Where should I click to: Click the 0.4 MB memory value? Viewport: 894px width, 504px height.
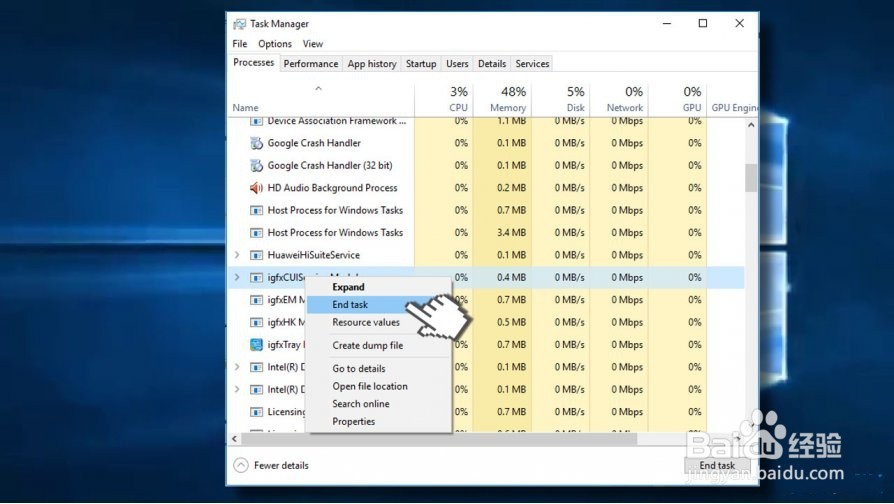tap(511, 278)
